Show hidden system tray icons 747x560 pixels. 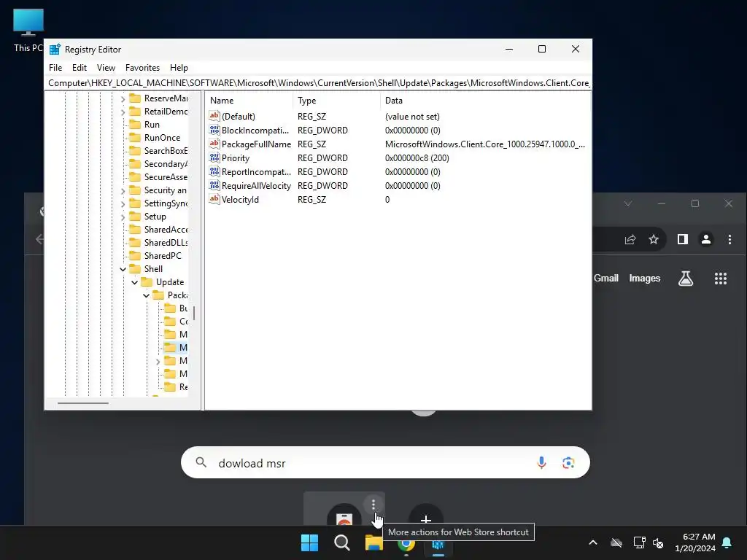pyautogui.click(x=593, y=542)
